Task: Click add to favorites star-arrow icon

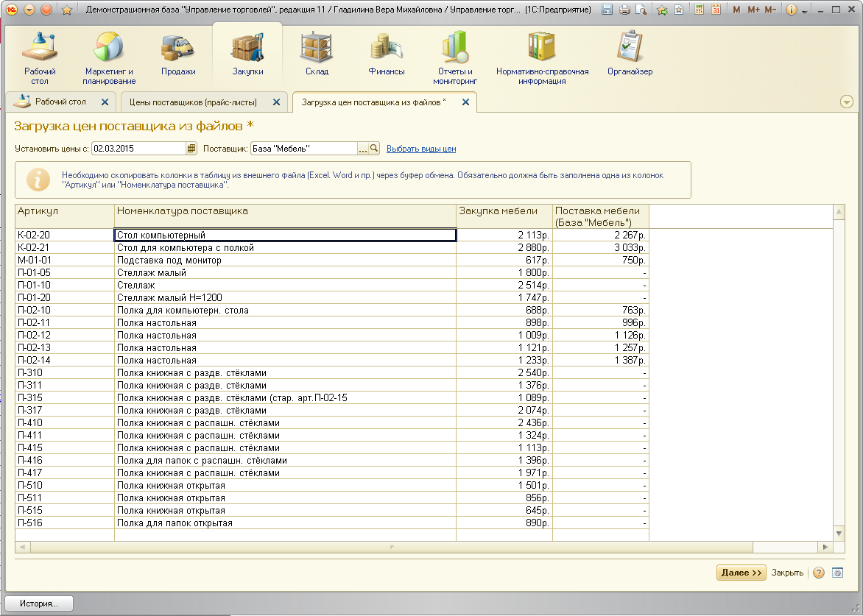Action: (662, 10)
